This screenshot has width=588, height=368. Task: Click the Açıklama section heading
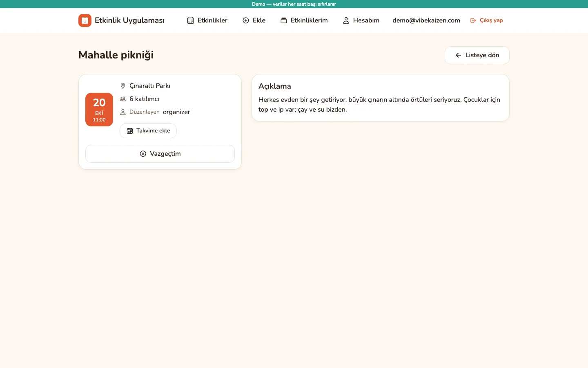275,86
